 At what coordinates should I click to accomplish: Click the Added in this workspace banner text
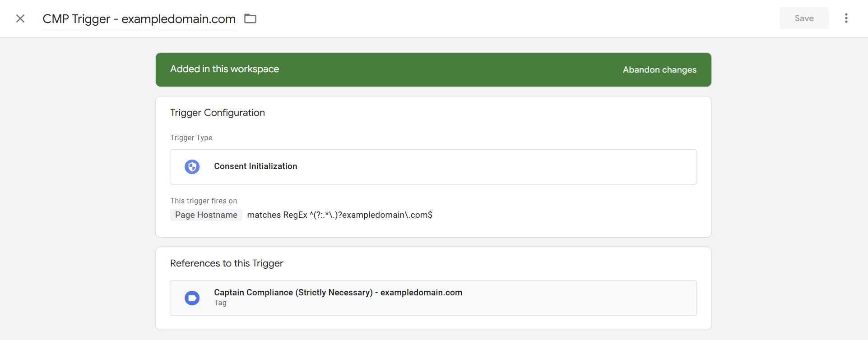point(224,69)
